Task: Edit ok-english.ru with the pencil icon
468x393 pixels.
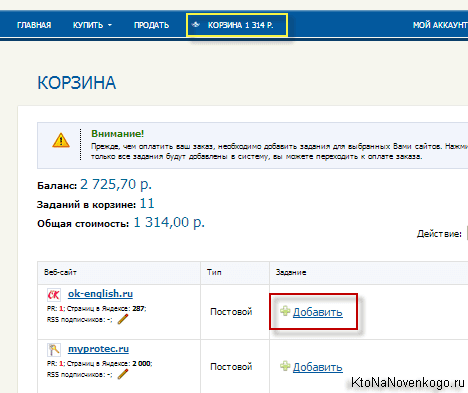Action: pyautogui.click(x=123, y=319)
